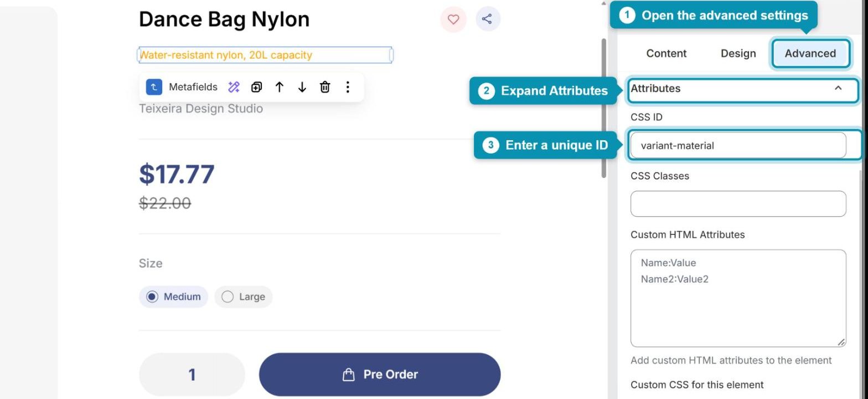The height and width of the screenshot is (399, 868).
Task: Delete element with trash icon
Action: tap(325, 87)
